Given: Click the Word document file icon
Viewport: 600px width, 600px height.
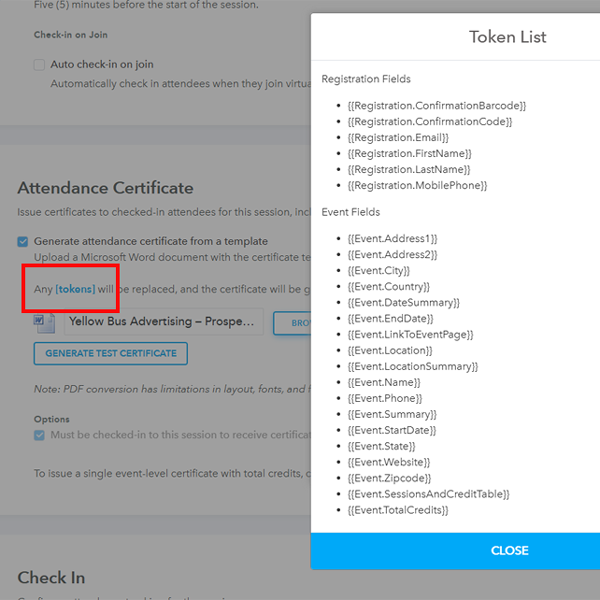Looking at the screenshot, I should 44,322.
